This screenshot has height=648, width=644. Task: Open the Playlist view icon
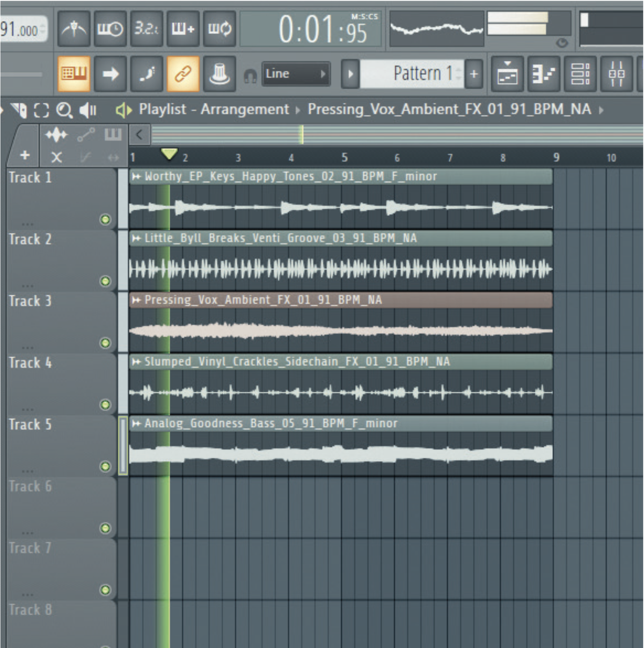507,73
